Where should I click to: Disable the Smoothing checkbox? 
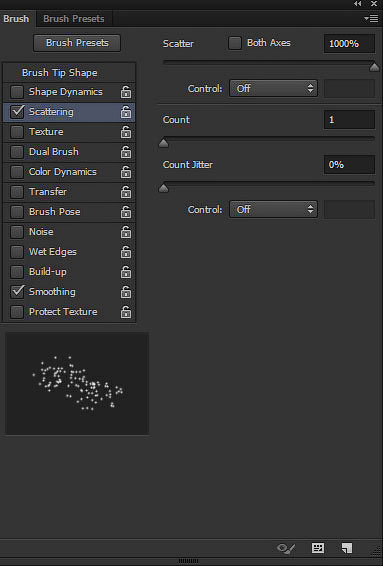17,292
